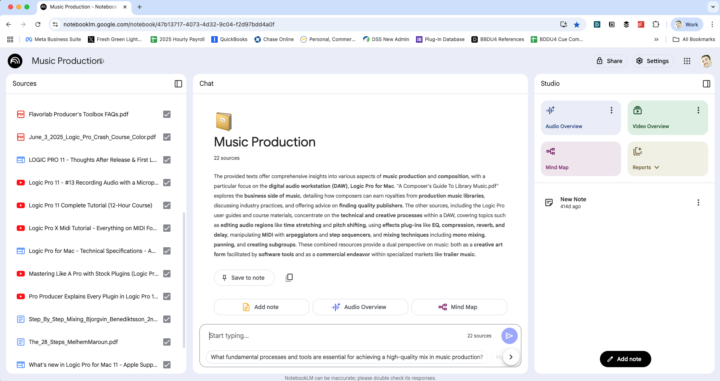
Task: Show hidden bookmarks with the double chevron
Action: [656, 39]
